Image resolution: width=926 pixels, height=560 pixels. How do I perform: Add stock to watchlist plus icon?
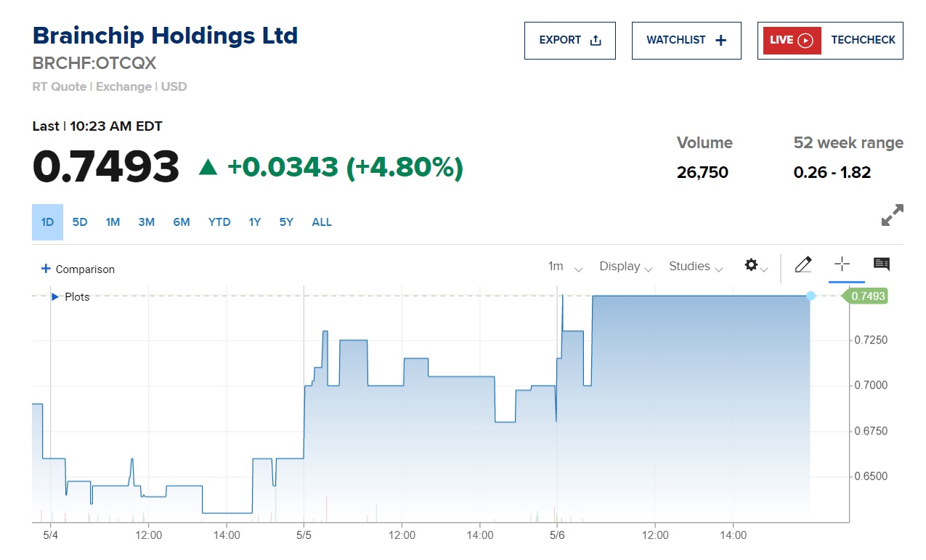(x=720, y=41)
